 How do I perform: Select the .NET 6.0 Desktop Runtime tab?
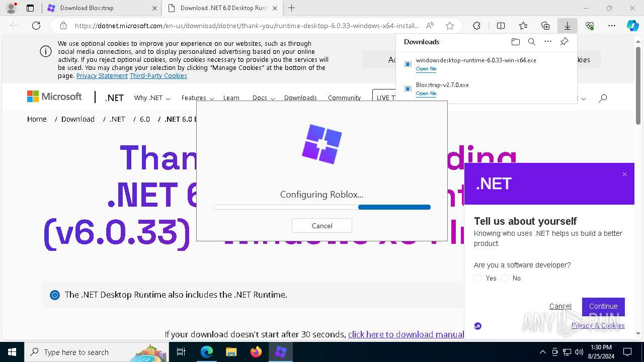click(x=222, y=8)
